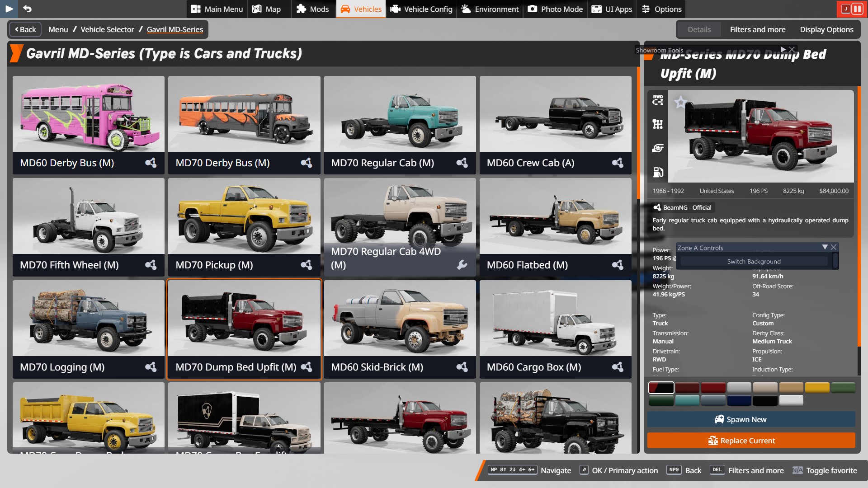
Task: Select the yellow paint color swatch
Action: coord(817,387)
